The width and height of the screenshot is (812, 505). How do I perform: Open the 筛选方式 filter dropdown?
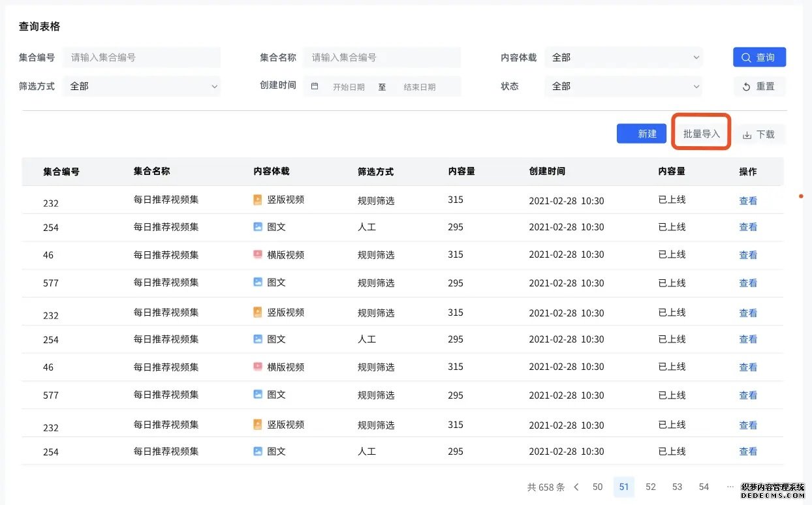point(142,86)
